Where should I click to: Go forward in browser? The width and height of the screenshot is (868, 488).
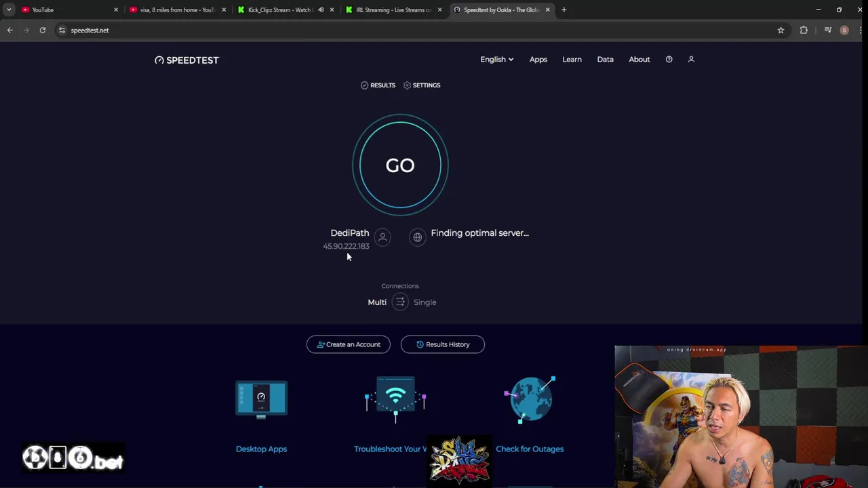click(26, 30)
